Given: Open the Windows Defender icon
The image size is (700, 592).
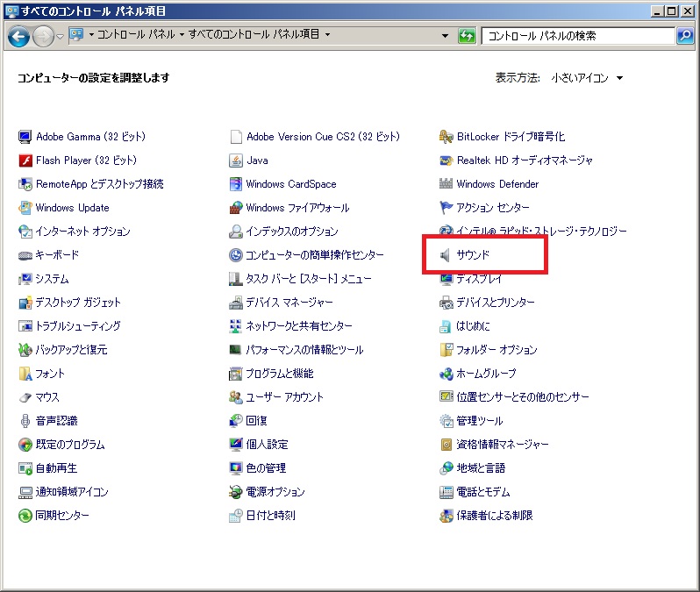Looking at the screenshot, I should [446, 184].
